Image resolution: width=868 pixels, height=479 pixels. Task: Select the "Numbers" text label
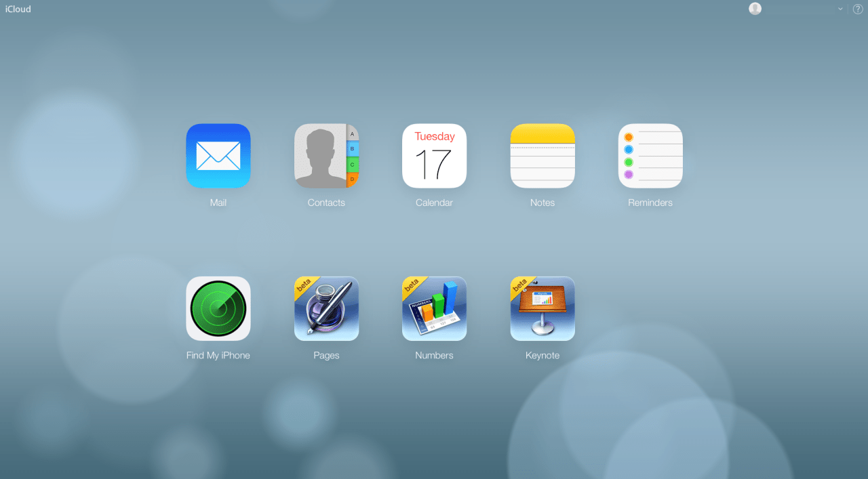click(x=434, y=355)
